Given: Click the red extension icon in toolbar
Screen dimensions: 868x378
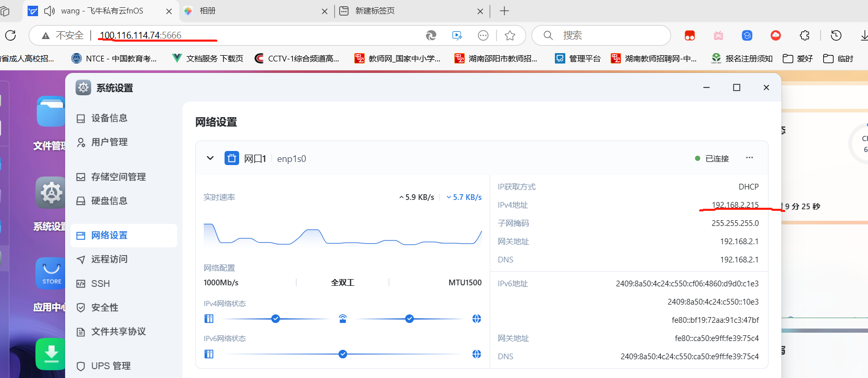Looking at the screenshot, I should coord(690,35).
